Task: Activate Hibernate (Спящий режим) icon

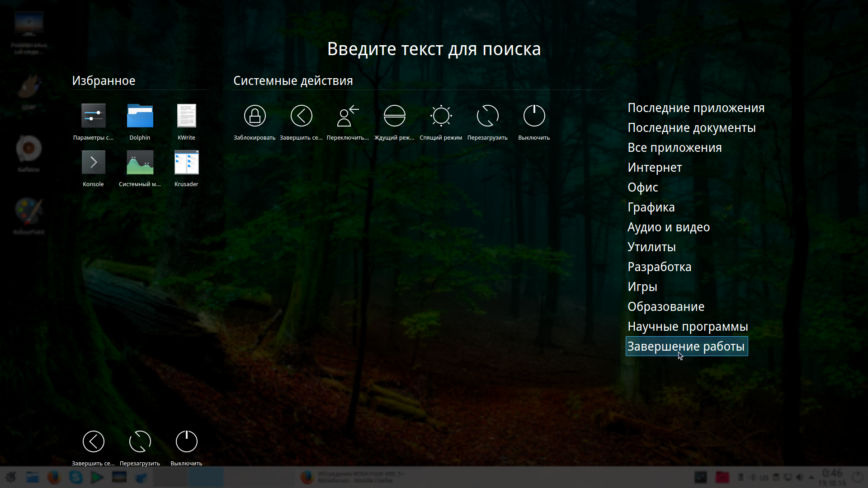Action: tap(441, 116)
